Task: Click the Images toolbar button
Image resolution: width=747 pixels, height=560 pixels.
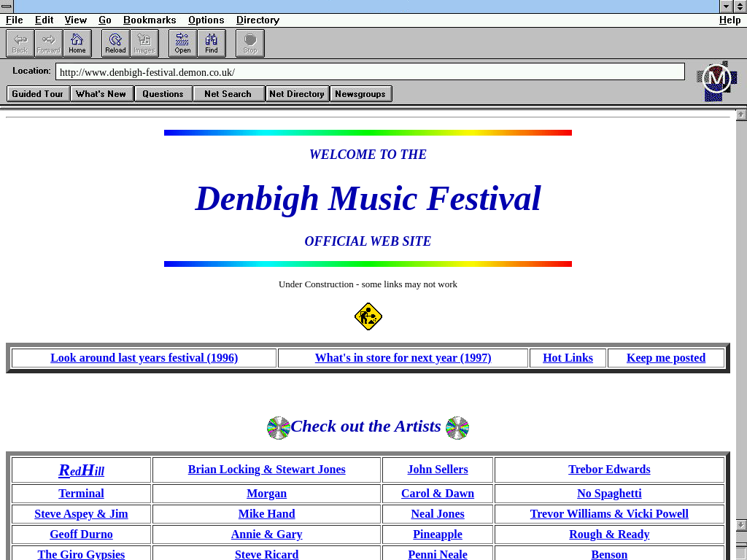Action: click(144, 43)
